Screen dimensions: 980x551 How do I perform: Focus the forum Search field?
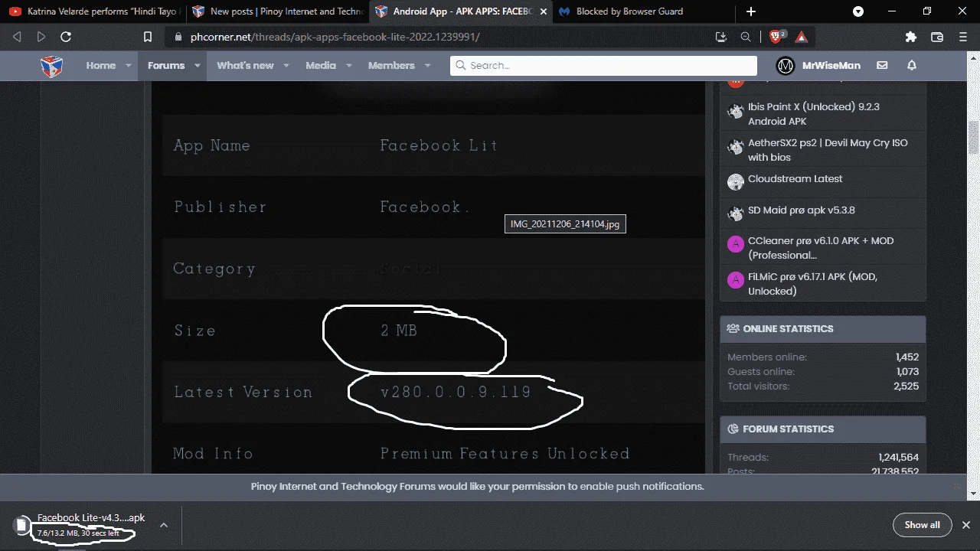pos(603,66)
